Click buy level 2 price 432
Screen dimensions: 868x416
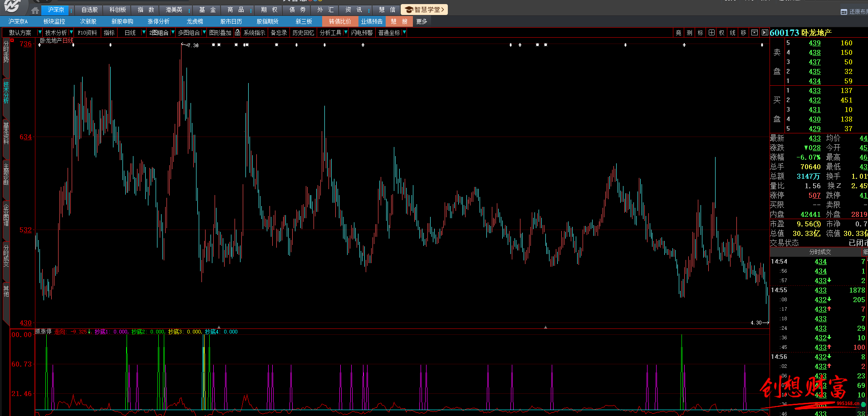(814, 100)
